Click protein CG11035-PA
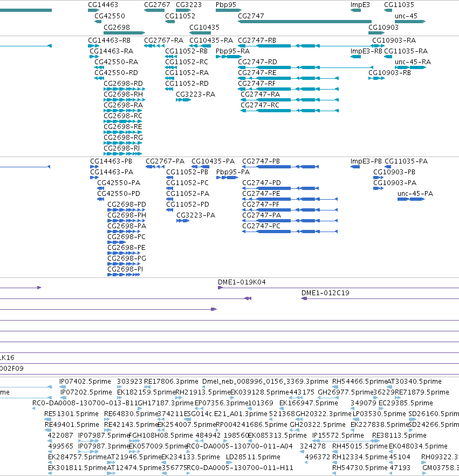Image resolution: width=459 pixels, height=476 pixels. 406,161
